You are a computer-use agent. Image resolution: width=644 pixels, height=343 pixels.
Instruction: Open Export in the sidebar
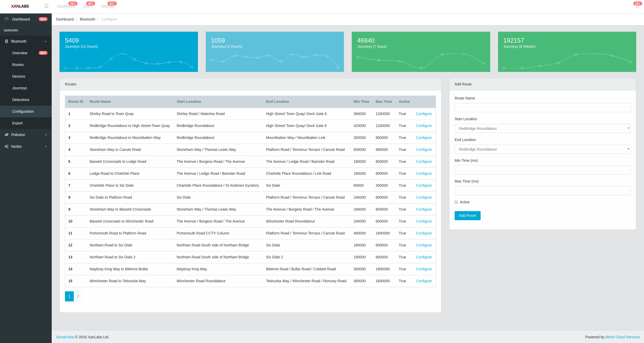(26, 123)
